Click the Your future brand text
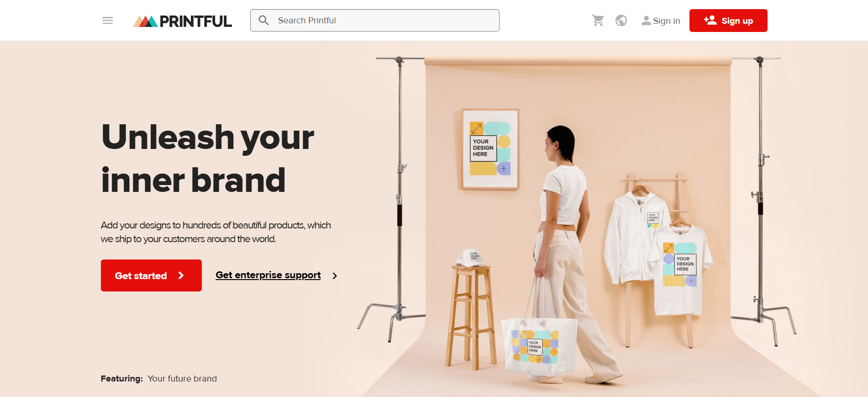The image size is (868, 397). point(182,379)
